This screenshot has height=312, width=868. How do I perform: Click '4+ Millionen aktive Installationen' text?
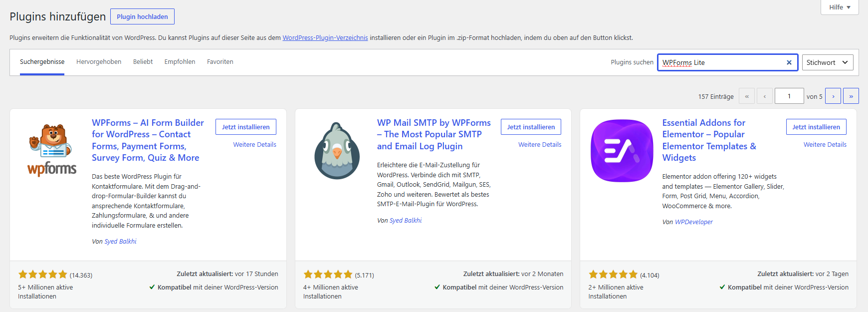point(331,292)
